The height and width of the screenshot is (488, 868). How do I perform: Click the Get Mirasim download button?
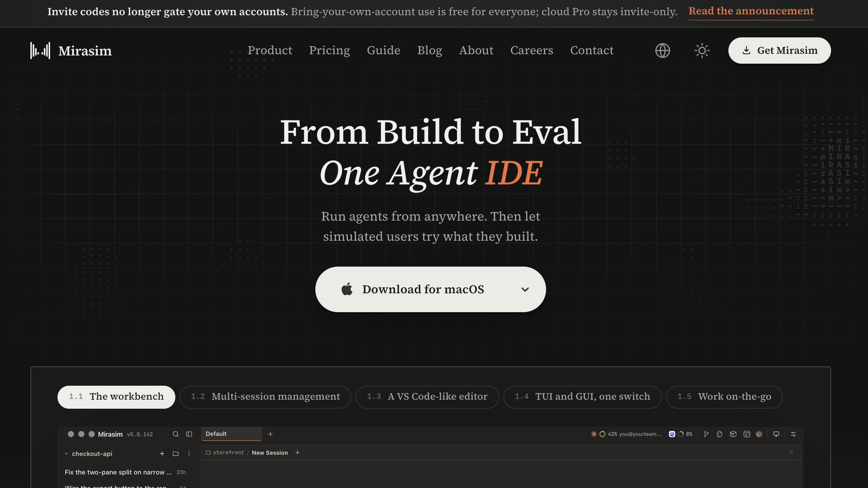779,51
